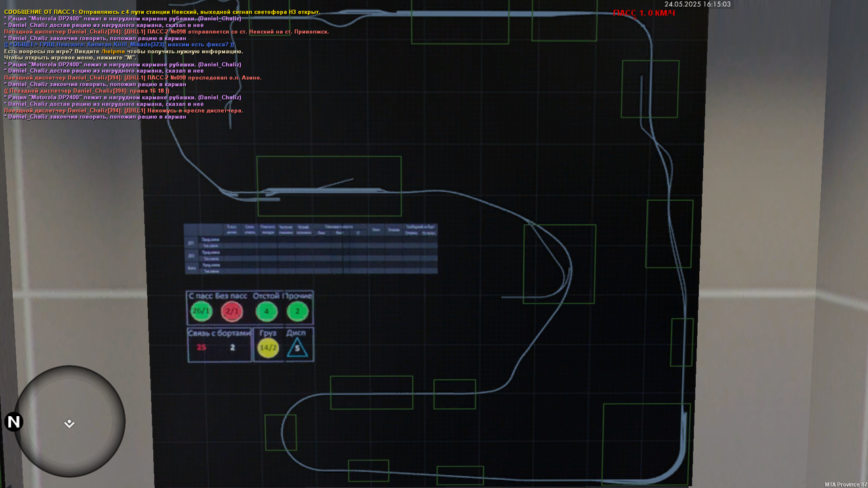868x488 pixels.
Task: Click the station box with parallel platform tracks
Action: coord(329,186)
